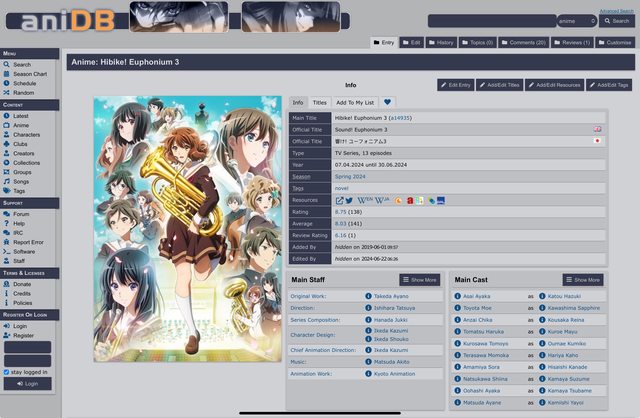Open the Spring 2024 season link
640x418 pixels.
(x=350, y=176)
